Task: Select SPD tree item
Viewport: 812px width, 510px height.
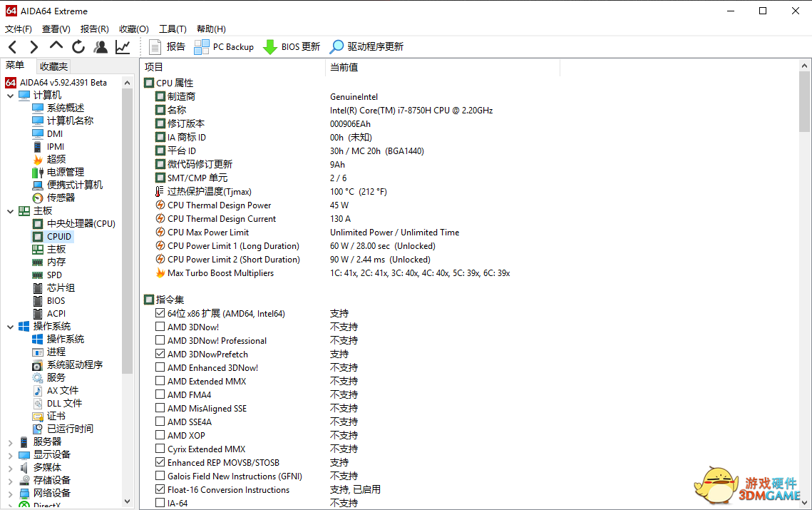Action: [54, 275]
